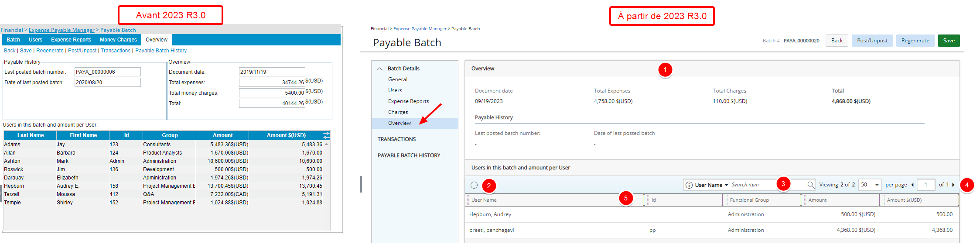Image resolution: width=980 pixels, height=248 pixels.
Task: Open TRANSACTIONS section in sidebar
Action: [396, 139]
